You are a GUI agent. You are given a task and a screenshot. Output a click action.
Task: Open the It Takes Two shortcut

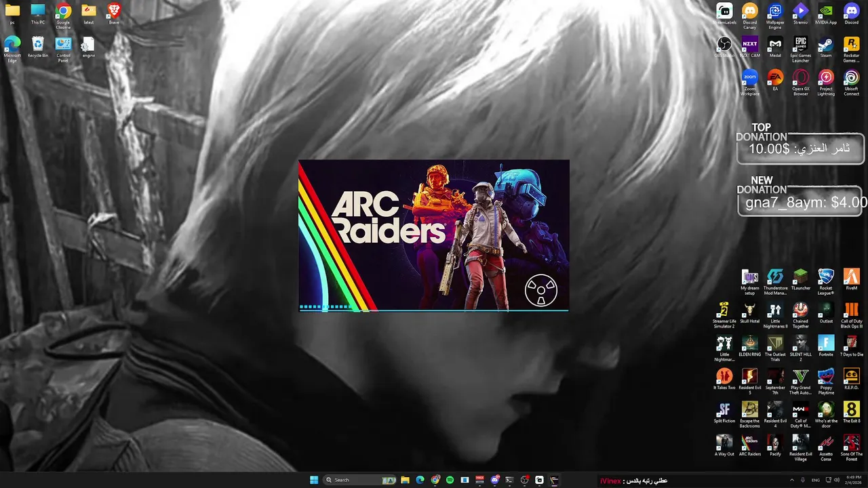(724, 379)
